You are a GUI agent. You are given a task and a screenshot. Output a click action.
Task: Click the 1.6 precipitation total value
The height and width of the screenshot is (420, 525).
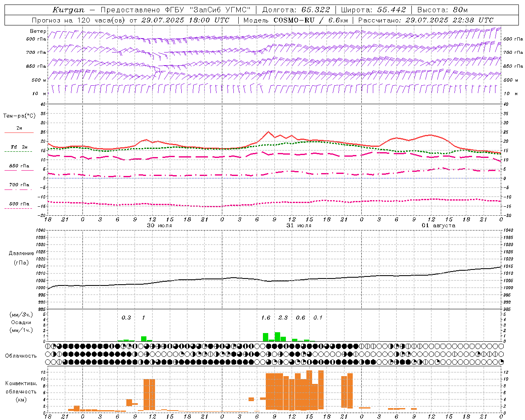tap(266, 317)
